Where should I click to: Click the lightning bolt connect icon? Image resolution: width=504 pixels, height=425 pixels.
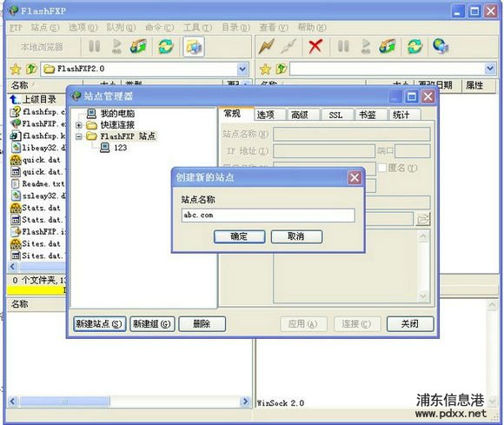coord(266,47)
